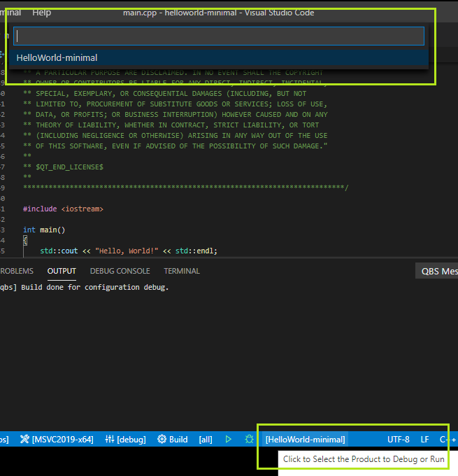Switch to the Problems panel tab

[x=16, y=271]
